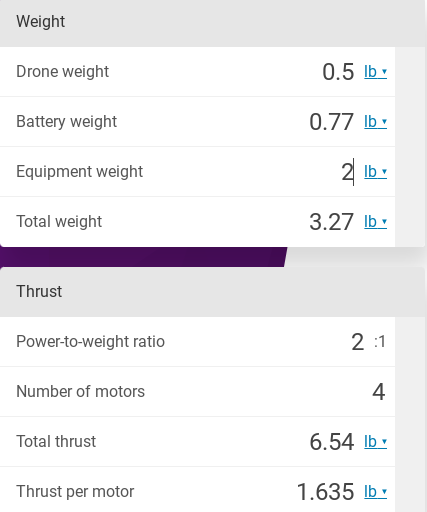This screenshot has height=512, width=427.
Task: Change the Number of motors value
Action: tap(379, 392)
